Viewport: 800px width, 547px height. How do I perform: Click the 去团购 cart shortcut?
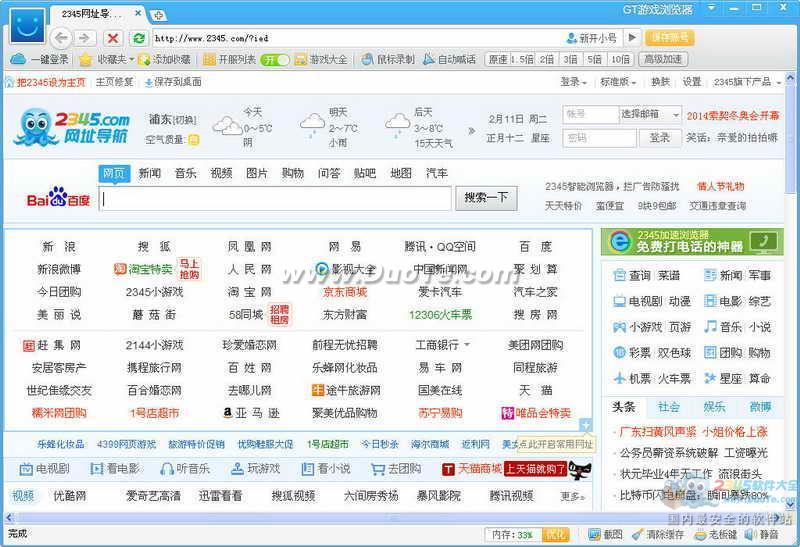tap(396, 468)
